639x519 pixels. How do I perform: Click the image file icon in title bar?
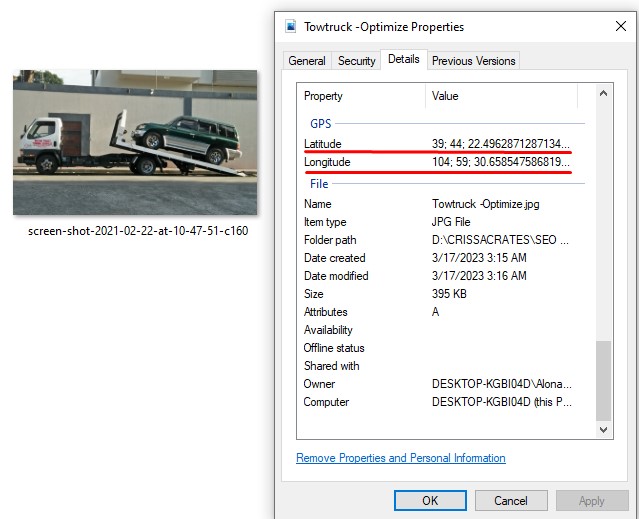tap(291, 26)
